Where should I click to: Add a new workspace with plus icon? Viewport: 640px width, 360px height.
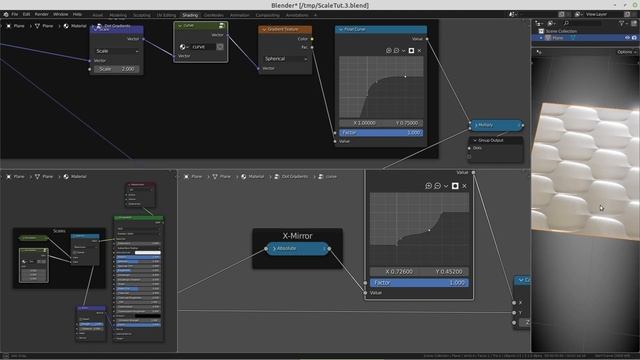click(x=315, y=15)
